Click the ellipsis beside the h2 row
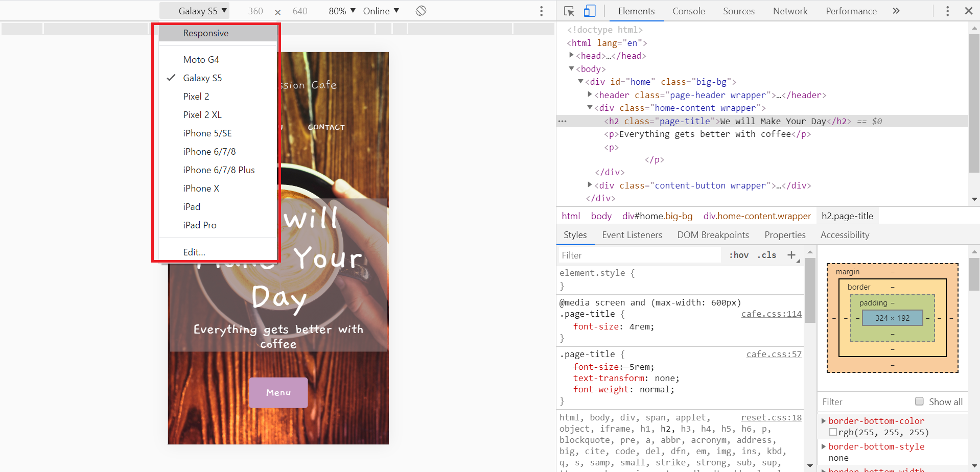 point(563,121)
